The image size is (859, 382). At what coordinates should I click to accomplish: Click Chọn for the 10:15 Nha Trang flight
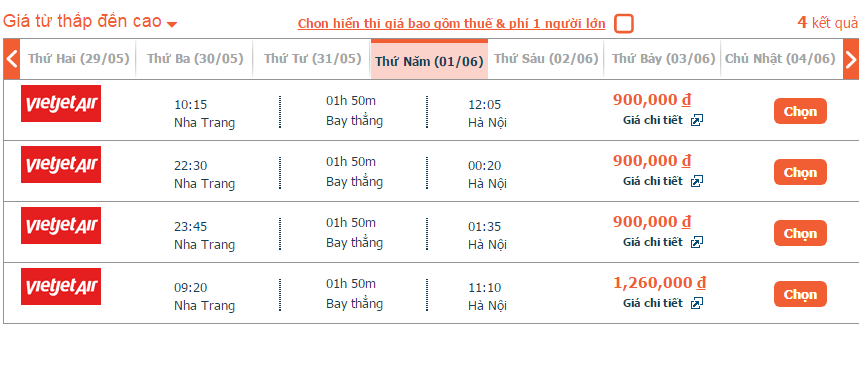(800, 111)
